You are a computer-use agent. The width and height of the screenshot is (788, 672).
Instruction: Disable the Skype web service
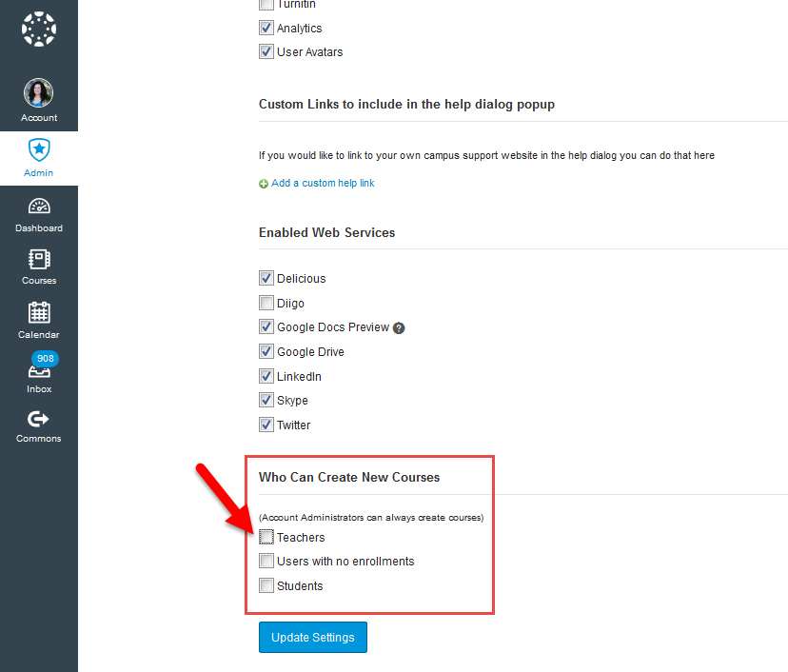point(266,400)
